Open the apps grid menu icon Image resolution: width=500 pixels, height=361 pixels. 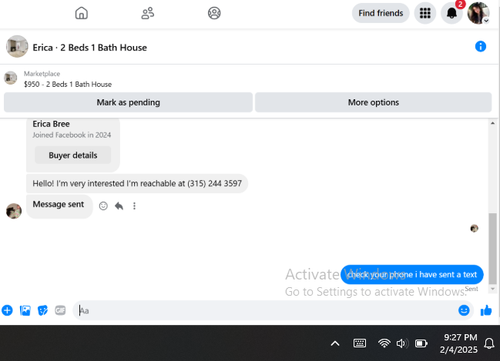click(425, 13)
